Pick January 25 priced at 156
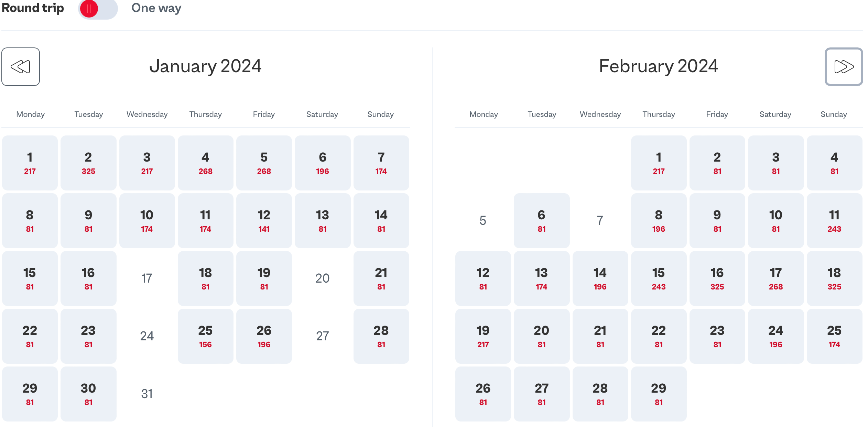The width and height of the screenshot is (868, 427). click(x=205, y=336)
